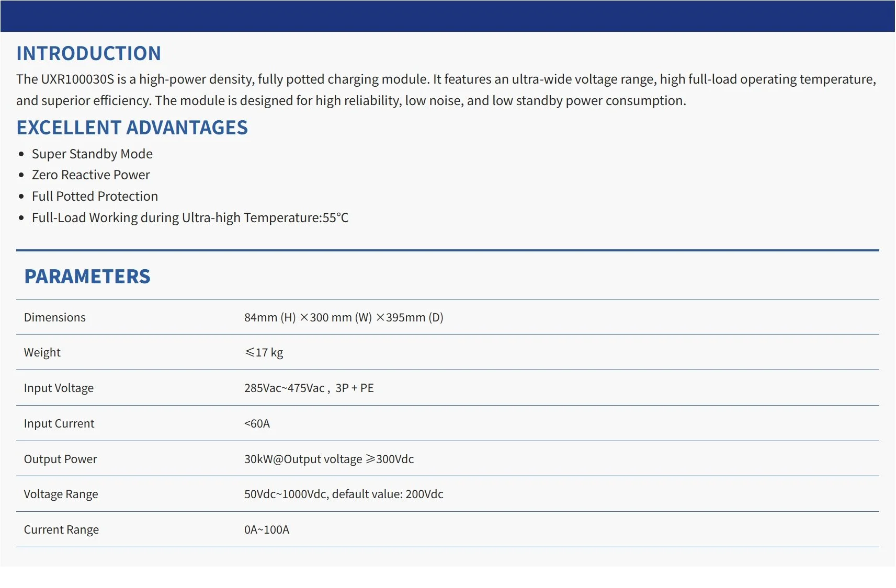The width and height of the screenshot is (896, 588).
Task: Click the INTRODUCTION heading
Action: pyautogui.click(x=88, y=53)
